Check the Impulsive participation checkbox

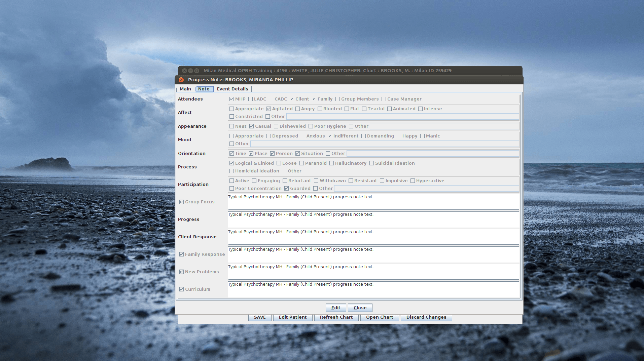point(382,180)
